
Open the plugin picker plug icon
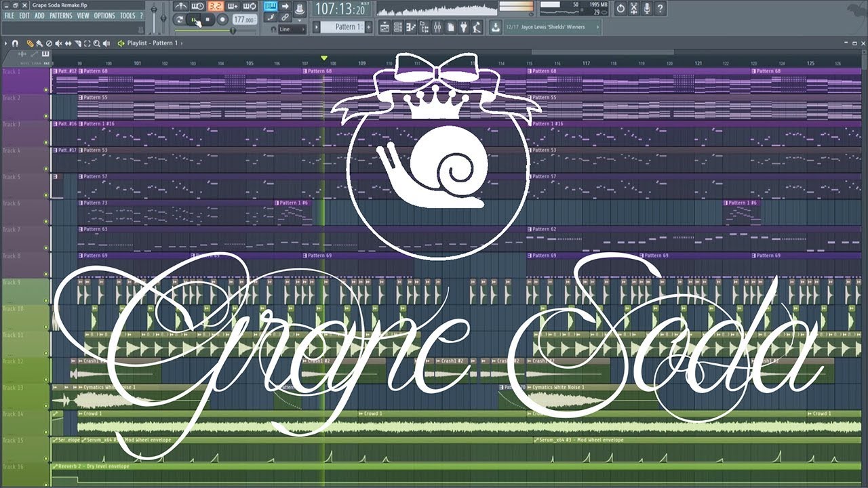click(x=464, y=26)
